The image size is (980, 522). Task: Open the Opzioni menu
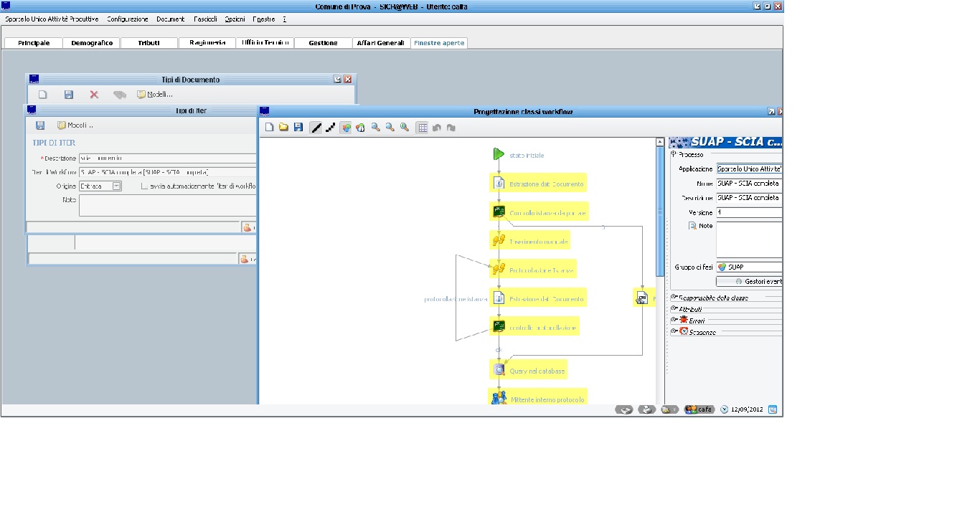235,19
